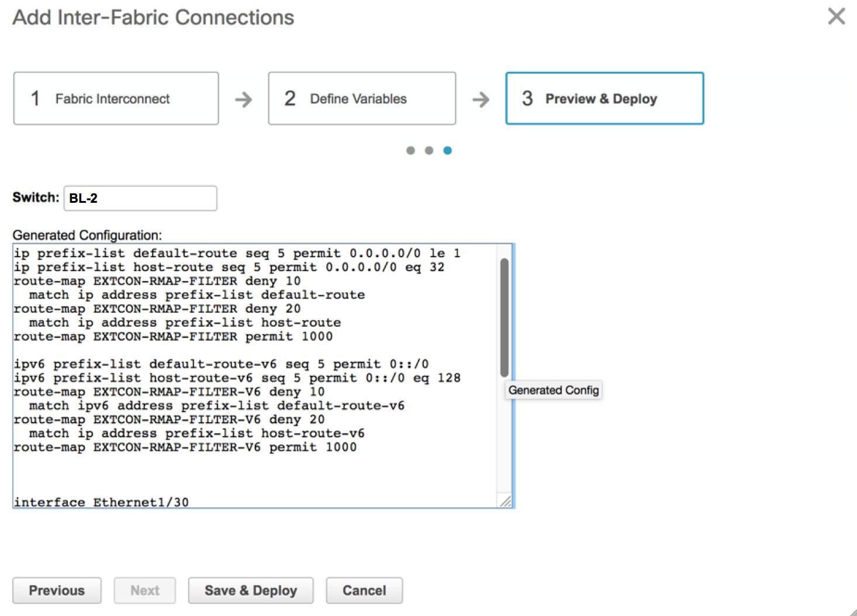Select the middle gray progress dot

[x=429, y=150]
